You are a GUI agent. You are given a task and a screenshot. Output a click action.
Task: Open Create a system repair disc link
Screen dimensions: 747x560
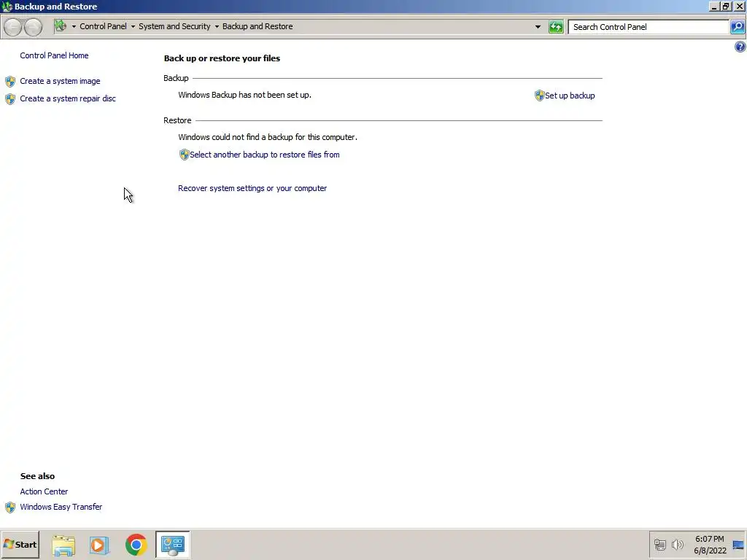click(x=68, y=98)
